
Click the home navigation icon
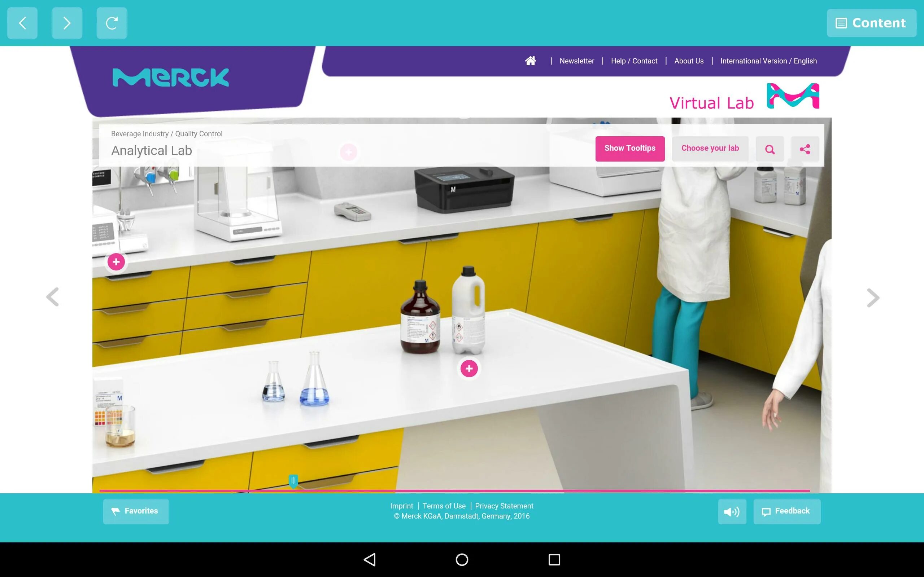click(530, 61)
